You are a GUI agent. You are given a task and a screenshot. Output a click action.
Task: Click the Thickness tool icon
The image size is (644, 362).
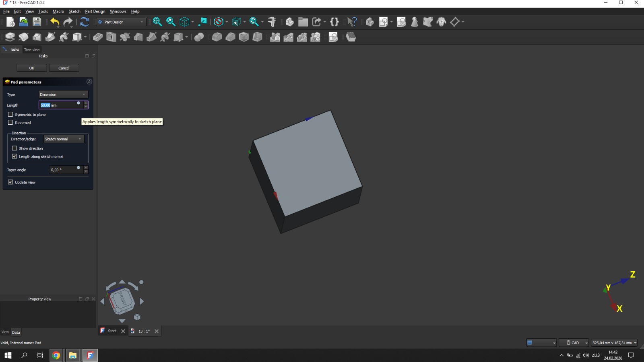point(257,37)
